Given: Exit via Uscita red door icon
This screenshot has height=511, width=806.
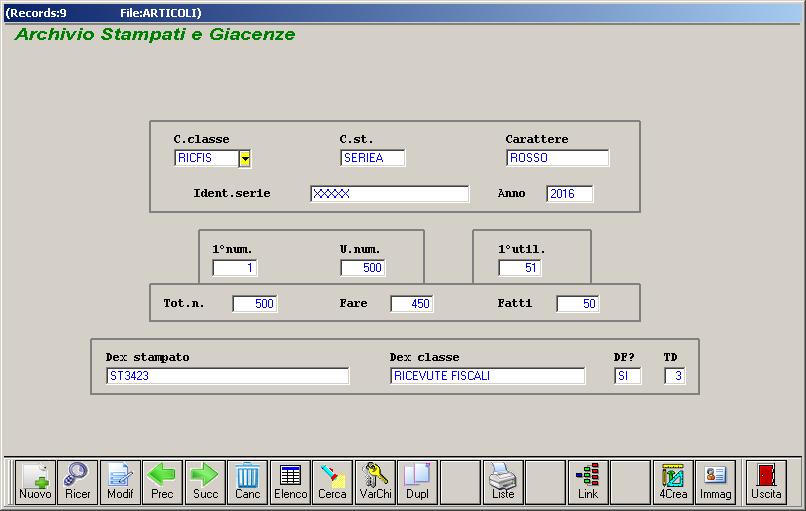Looking at the screenshot, I should point(766,481).
